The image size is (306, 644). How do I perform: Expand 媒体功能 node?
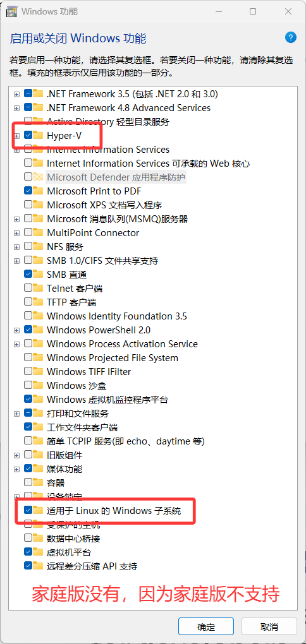click(16, 469)
